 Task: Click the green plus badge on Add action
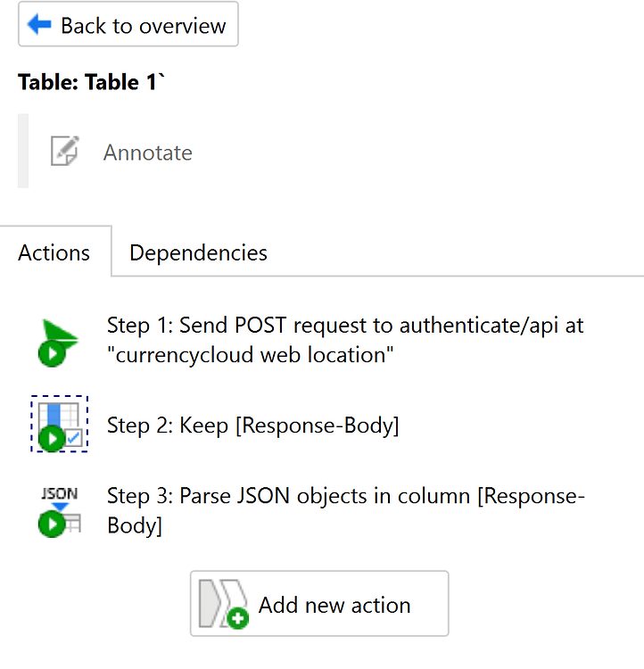pos(238,618)
